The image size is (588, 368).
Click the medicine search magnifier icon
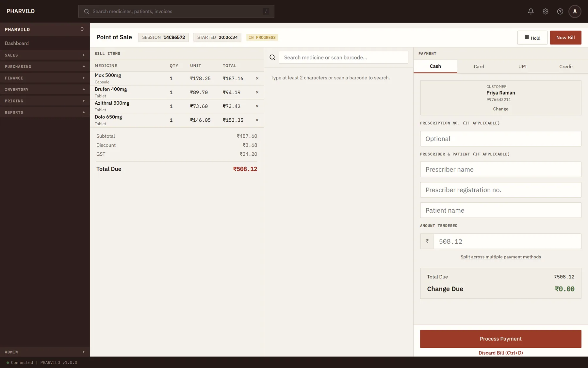point(272,58)
